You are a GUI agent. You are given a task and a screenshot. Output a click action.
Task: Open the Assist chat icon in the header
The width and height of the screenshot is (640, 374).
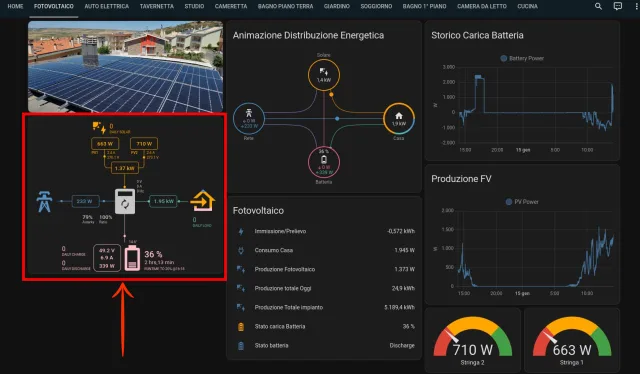point(618,6)
